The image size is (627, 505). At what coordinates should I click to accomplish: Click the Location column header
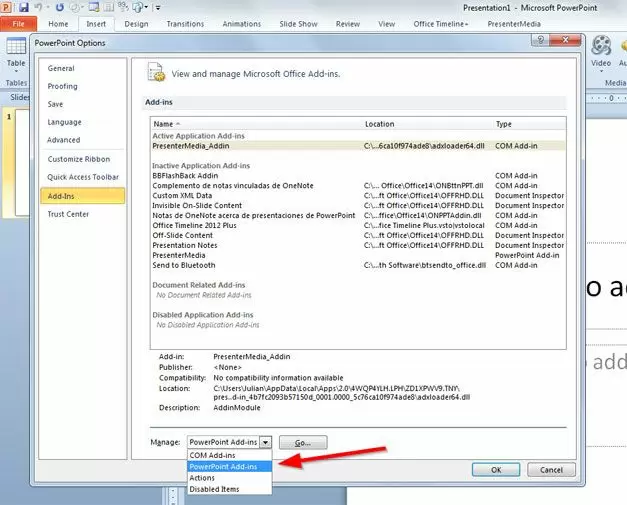tap(427, 124)
